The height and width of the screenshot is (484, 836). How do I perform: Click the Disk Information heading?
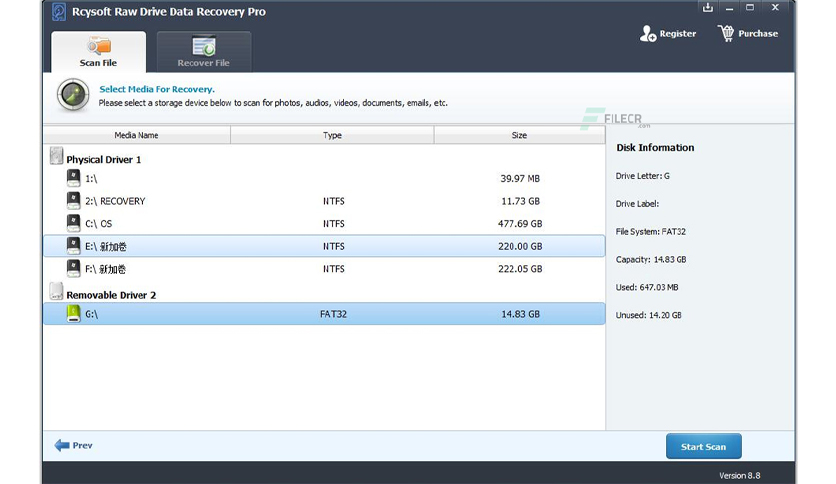655,148
